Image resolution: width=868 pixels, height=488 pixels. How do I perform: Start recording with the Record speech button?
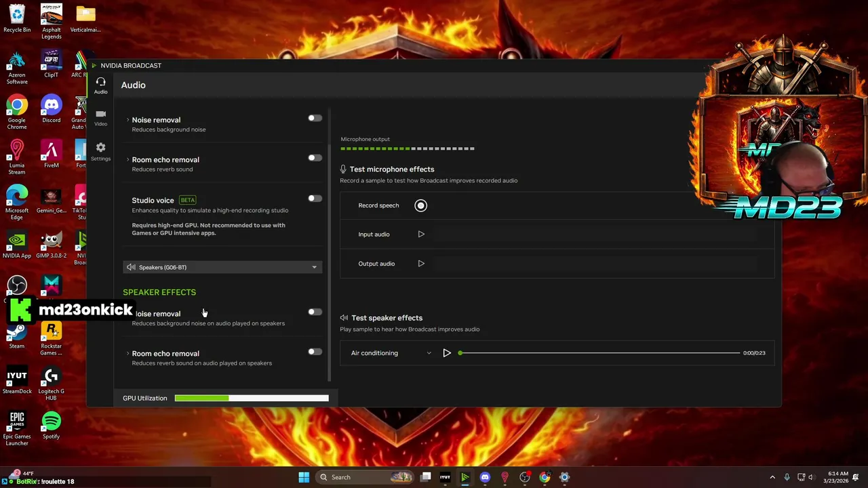tap(420, 205)
